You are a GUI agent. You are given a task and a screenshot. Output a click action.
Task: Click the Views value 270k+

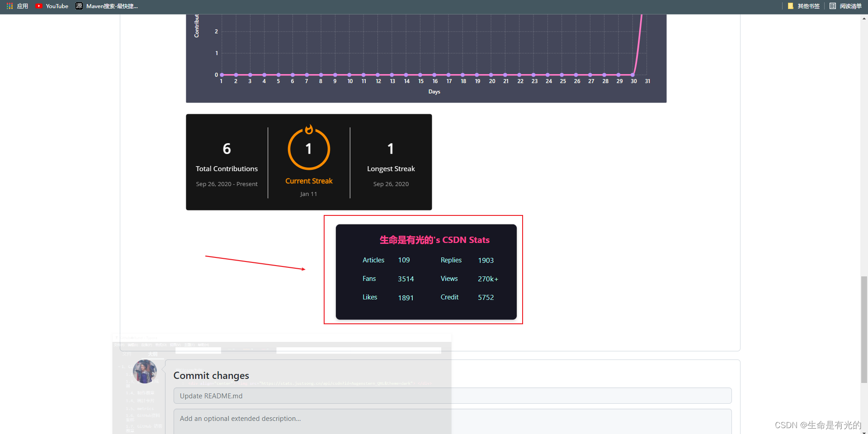click(488, 279)
